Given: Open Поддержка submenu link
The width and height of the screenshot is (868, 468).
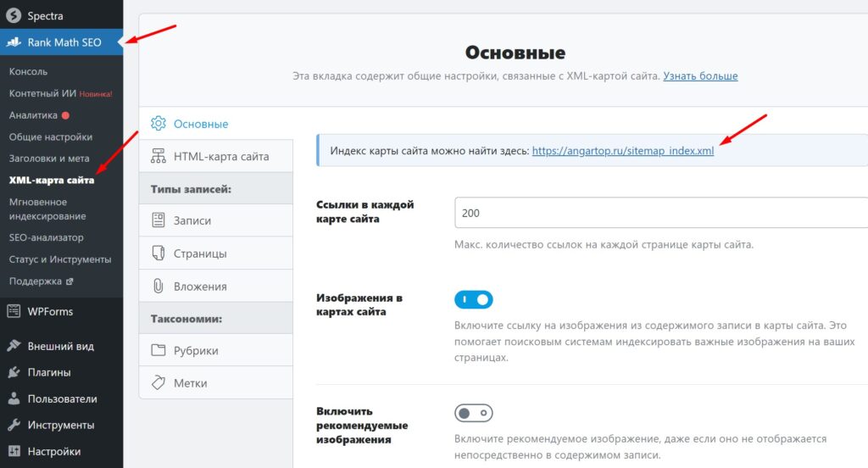Looking at the screenshot, I should point(36,281).
